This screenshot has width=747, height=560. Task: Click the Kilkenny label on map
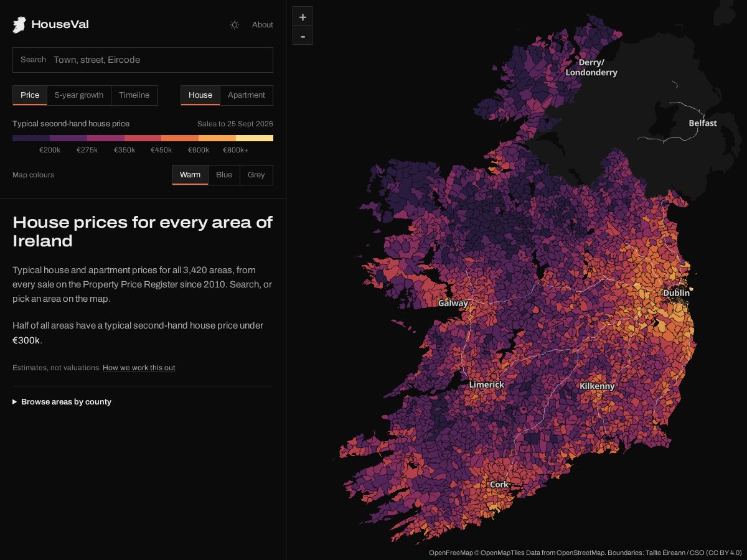coord(597,386)
